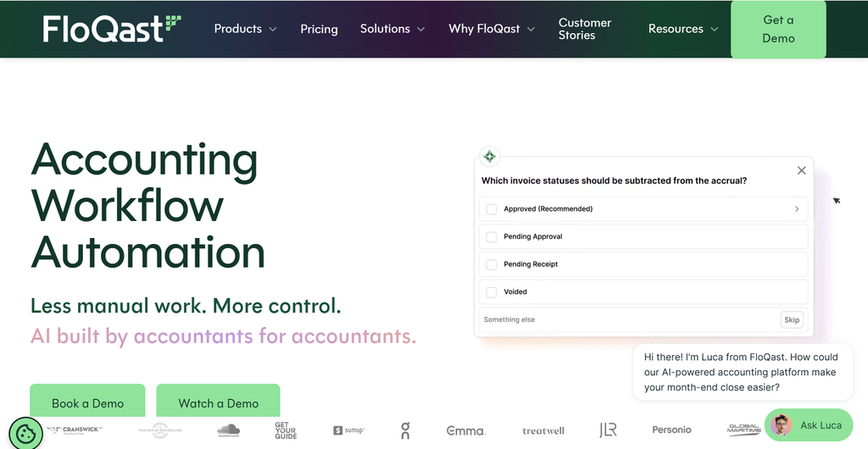Open the Solutions dropdown
The width and height of the screenshot is (868, 449).
click(x=392, y=29)
